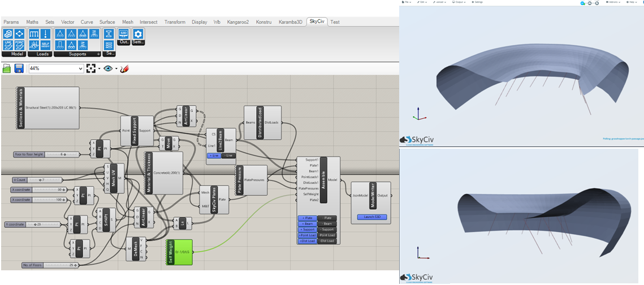Toggle the preview eye icon
This screenshot has width=644, height=285.
107,68
